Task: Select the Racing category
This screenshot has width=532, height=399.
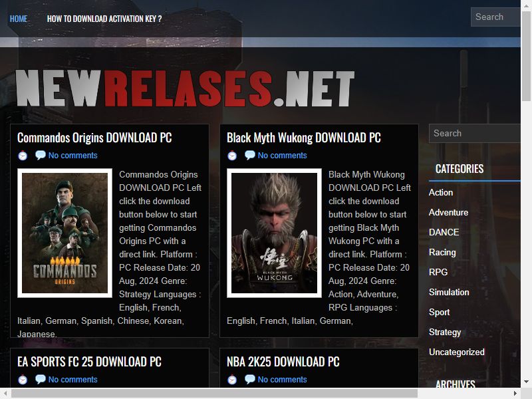Action: tap(442, 253)
